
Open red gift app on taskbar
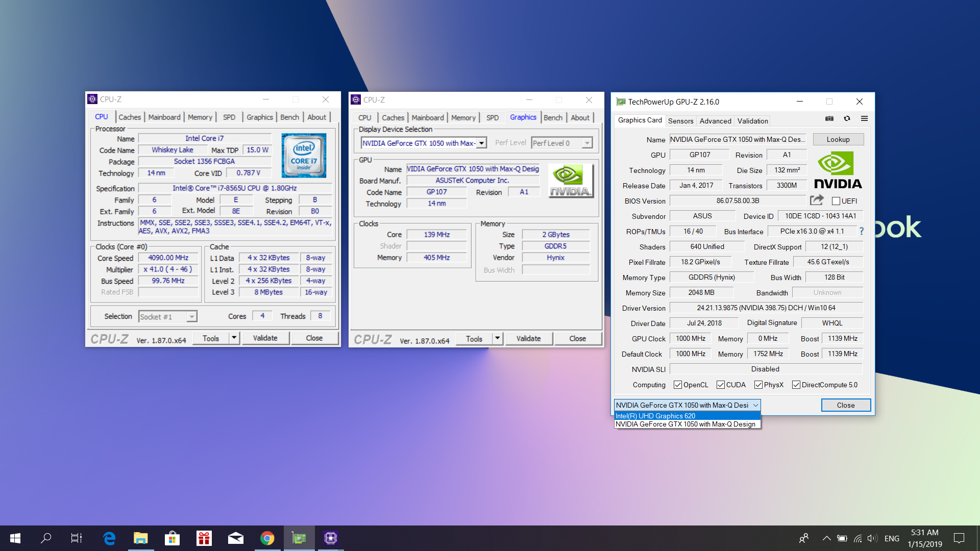pyautogui.click(x=204, y=538)
